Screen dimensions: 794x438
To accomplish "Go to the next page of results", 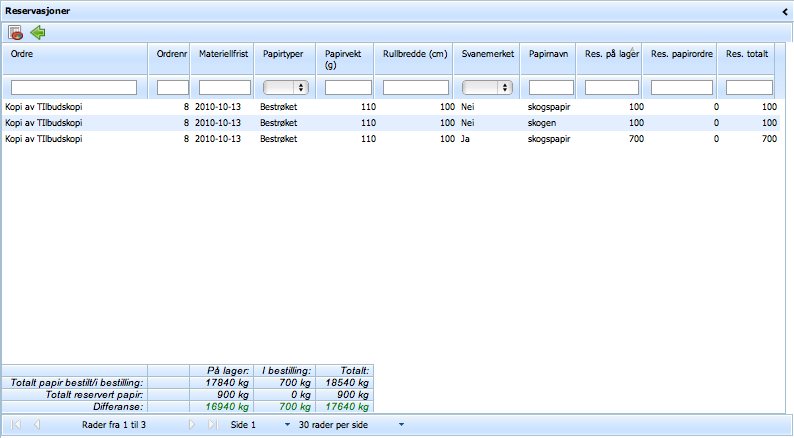I will click(x=193, y=425).
